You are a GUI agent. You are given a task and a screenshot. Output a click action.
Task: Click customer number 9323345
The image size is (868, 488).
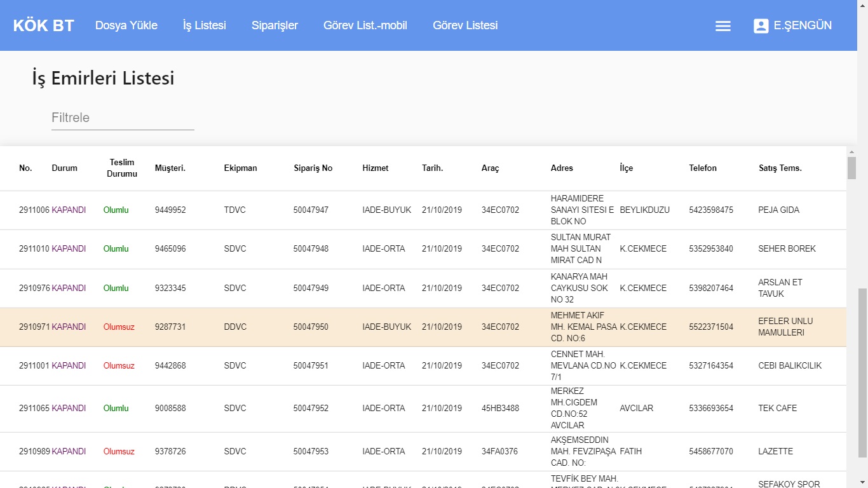tap(170, 288)
